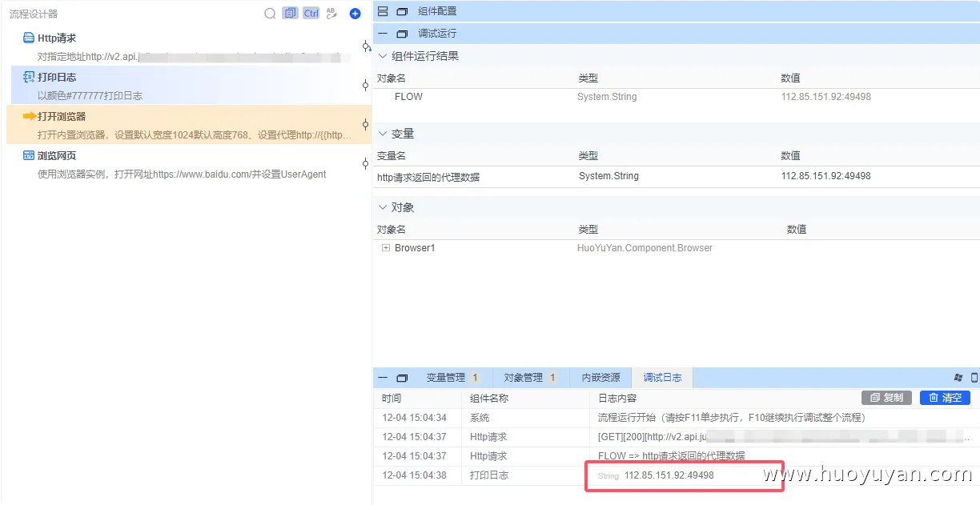
Task: Collapse the 组件运行结果 section
Action: pyautogui.click(x=382, y=56)
